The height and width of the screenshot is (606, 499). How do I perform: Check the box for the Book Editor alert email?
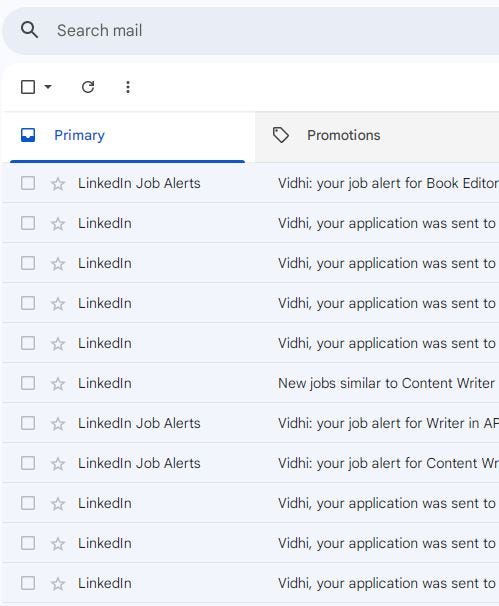28,183
